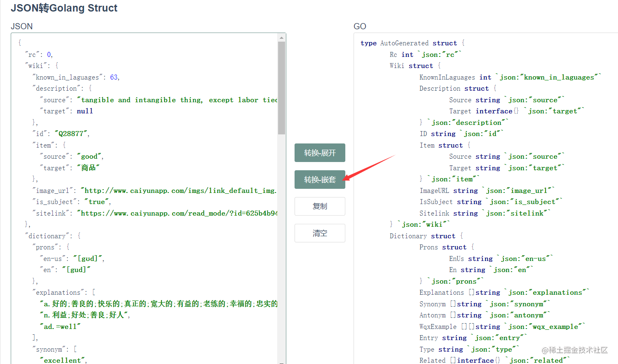Image resolution: width=618 pixels, height=364 pixels.
Task: Click the JSON panel heading
Action: pos(21,26)
